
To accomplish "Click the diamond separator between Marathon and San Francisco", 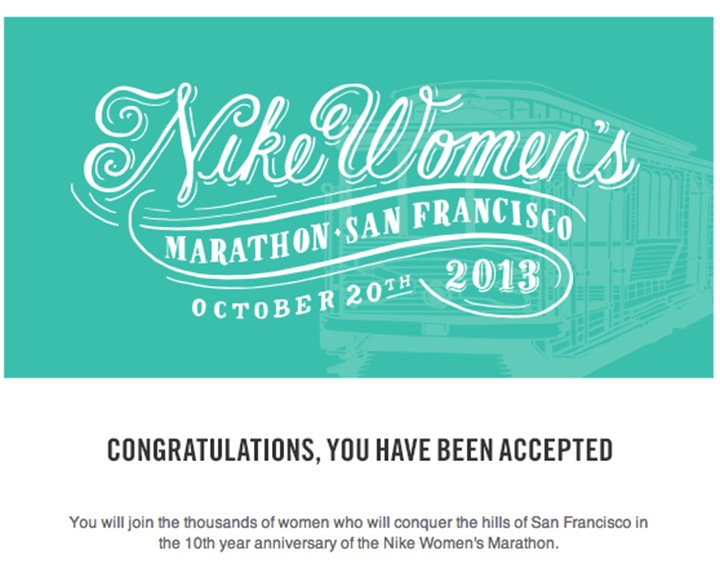I will [336, 235].
